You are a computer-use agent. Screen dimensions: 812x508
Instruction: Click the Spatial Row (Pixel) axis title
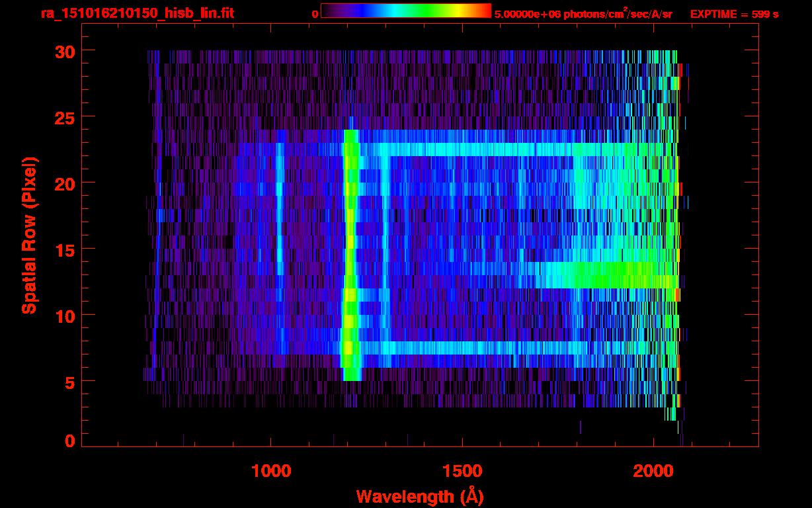point(29,235)
